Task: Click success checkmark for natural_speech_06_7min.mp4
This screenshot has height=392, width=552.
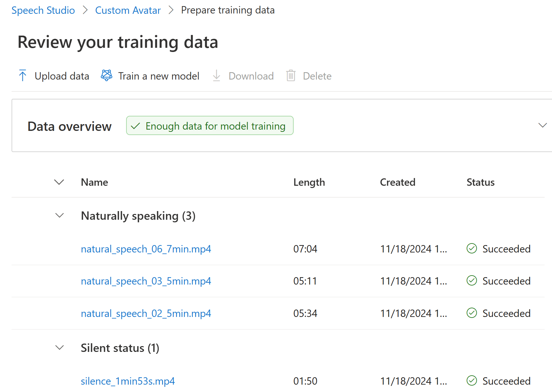Action: tap(472, 249)
